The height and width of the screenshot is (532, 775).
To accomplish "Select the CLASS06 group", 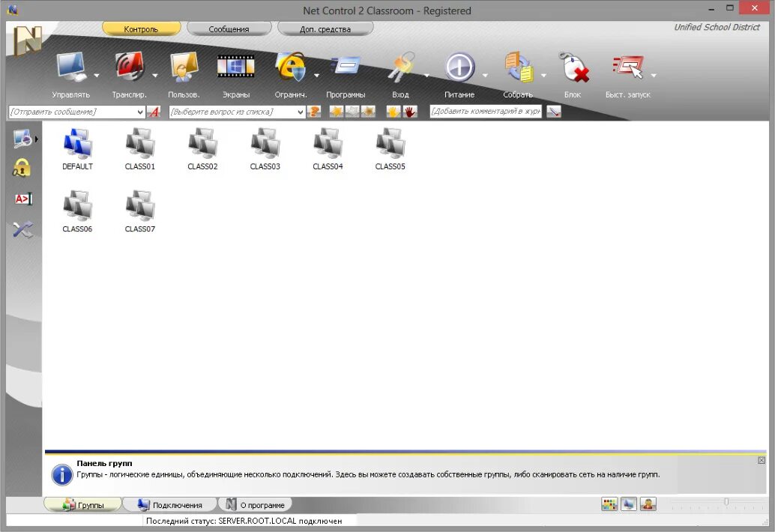I will pos(78,211).
